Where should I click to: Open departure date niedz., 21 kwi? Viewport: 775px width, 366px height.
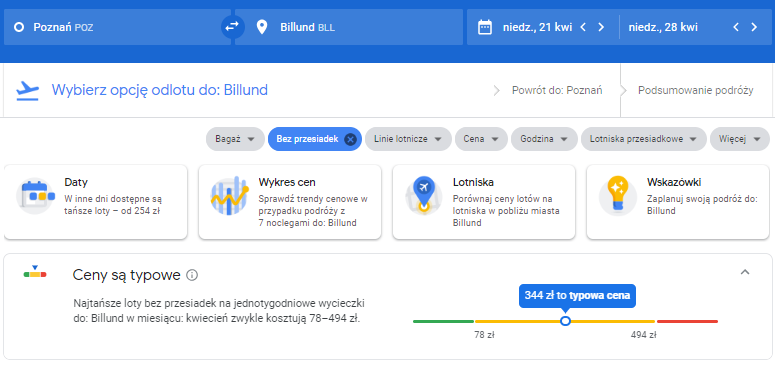click(x=537, y=27)
